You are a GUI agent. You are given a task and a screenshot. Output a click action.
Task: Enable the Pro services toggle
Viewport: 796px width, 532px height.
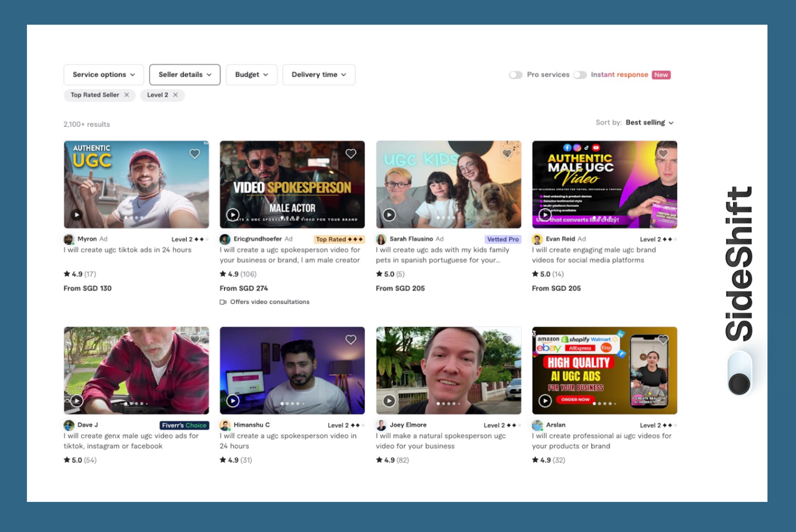click(x=516, y=74)
